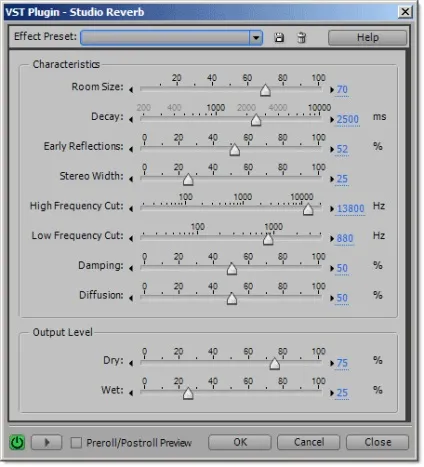Increase Wet level with right arrow
This screenshot has width=424, height=467.
pos(332,393)
